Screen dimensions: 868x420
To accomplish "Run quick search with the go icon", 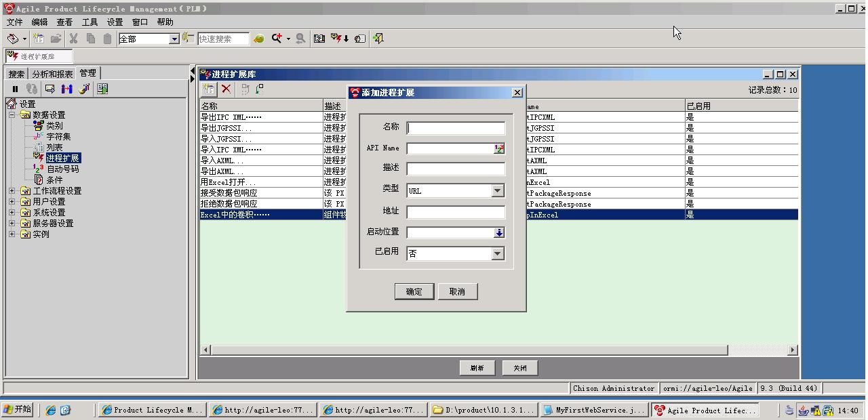I will pyautogui.click(x=258, y=39).
